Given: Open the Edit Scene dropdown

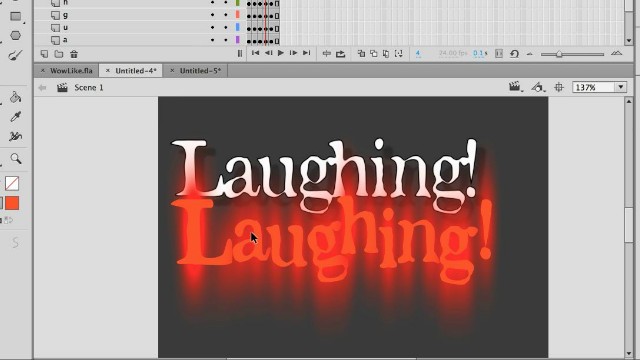Looking at the screenshot, I should click(x=516, y=87).
